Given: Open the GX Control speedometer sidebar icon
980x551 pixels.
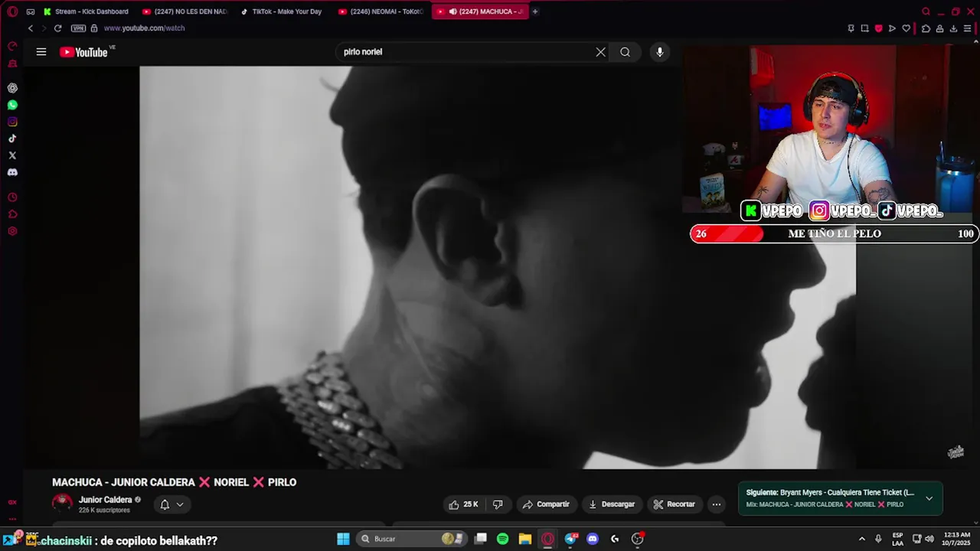Looking at the screenshot, I should 12,47.
